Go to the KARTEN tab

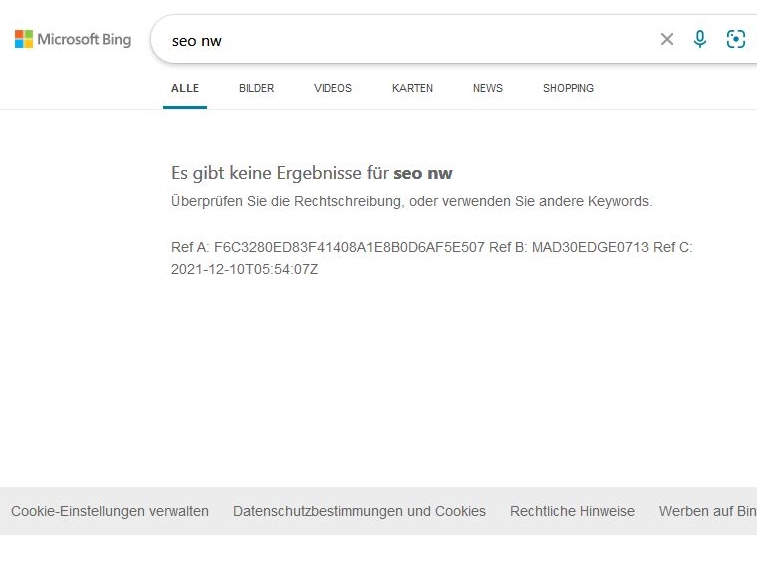coord(412,88)
